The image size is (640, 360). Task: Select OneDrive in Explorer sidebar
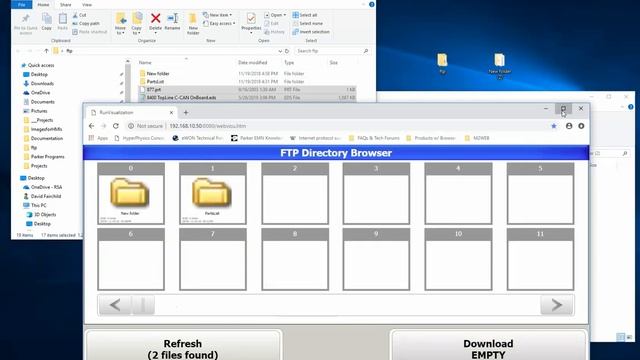pos(36,93)
